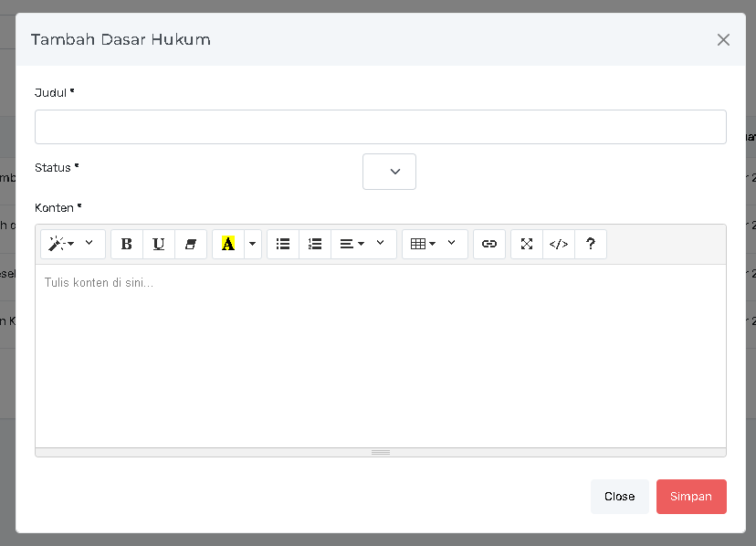Toggle Underline formatting in editor toolbar
The width and height of the screenshot is (756, 546).
pos(159,245)
